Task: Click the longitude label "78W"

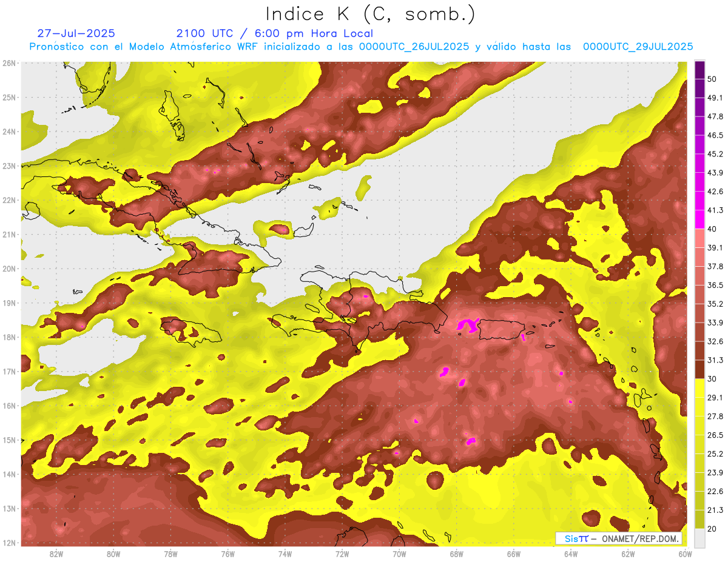Action: (x=170, y=554)
